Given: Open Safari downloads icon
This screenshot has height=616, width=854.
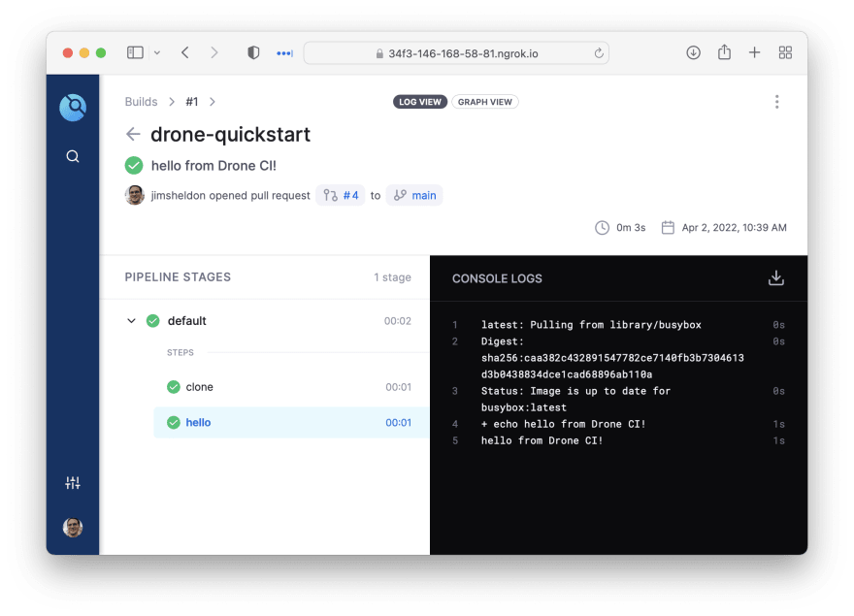Looking at the screenshot, I should [693, 52].
